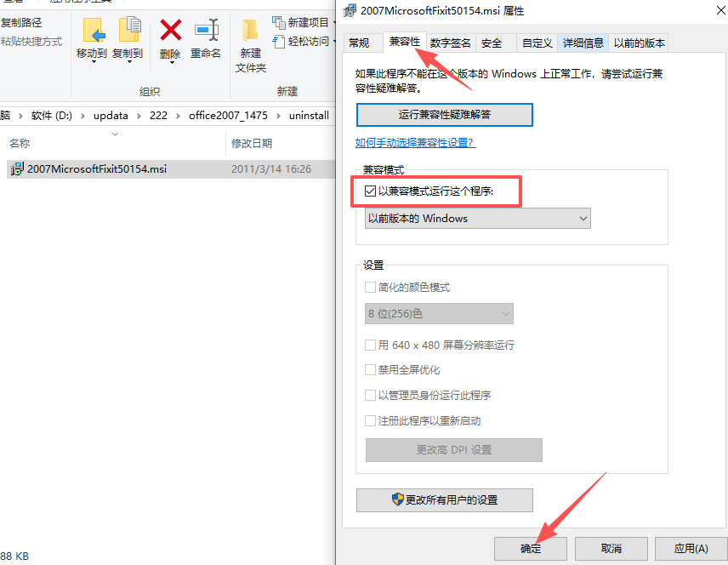Click the red Delete X icon
This screenshot has width=728, height=565.
170,30
